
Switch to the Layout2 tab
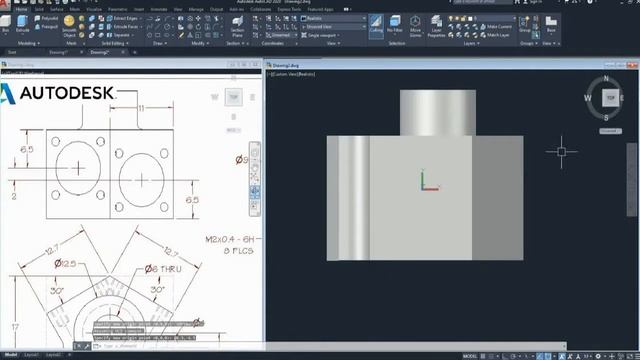point(53,355)
